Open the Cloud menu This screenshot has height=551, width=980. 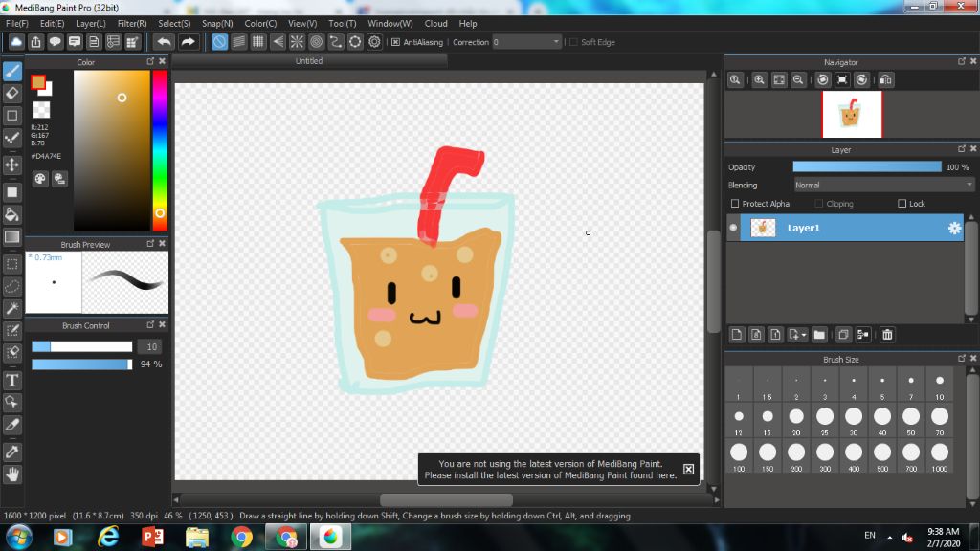click(435, 24)
